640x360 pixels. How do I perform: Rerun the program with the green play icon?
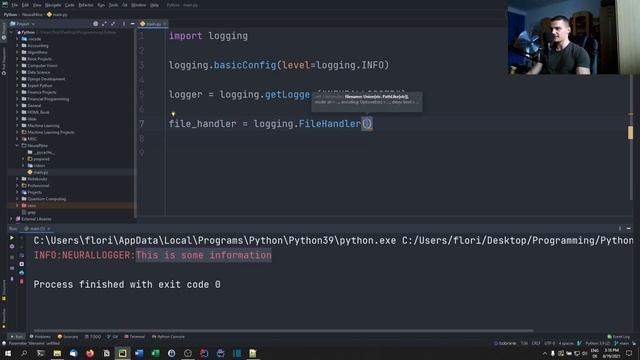12,238
